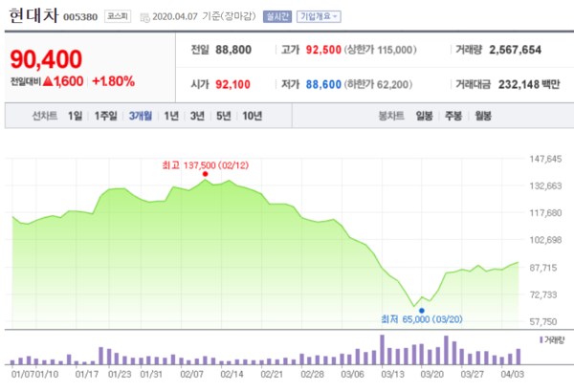Click the purple 거래량 legend square

point(541,340)
